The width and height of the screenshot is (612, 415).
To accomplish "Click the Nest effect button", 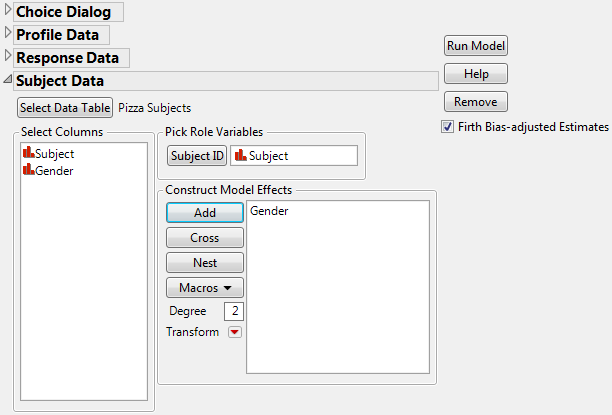I will [204, 262].
